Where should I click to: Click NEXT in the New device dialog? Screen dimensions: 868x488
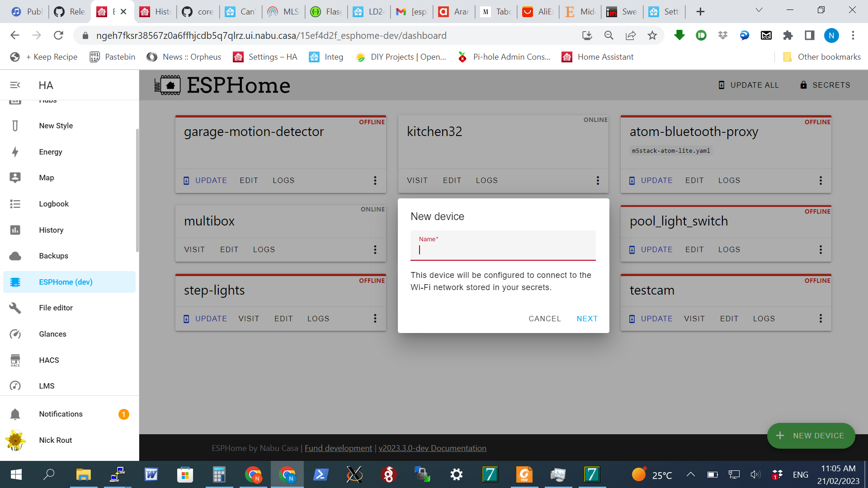pyautogui.click(x=587, y=319)
